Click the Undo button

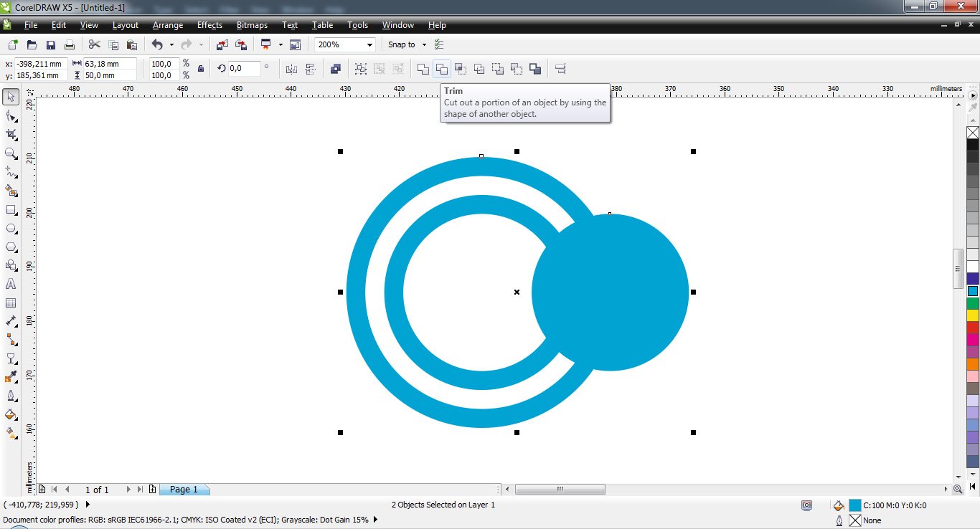click(x=157, y=44)
